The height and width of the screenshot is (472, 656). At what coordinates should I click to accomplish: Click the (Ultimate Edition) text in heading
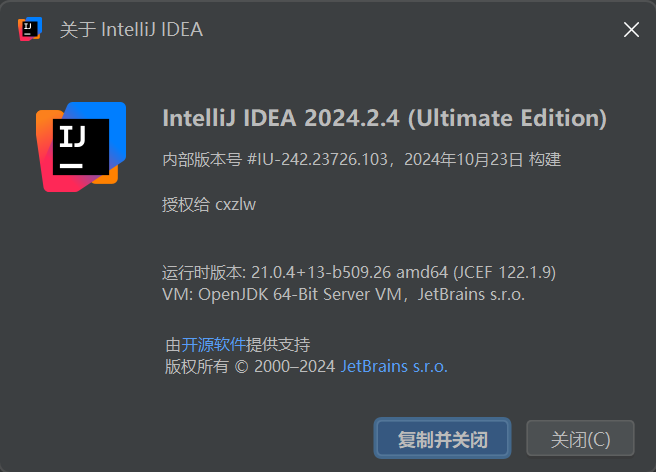coord(507,118)
